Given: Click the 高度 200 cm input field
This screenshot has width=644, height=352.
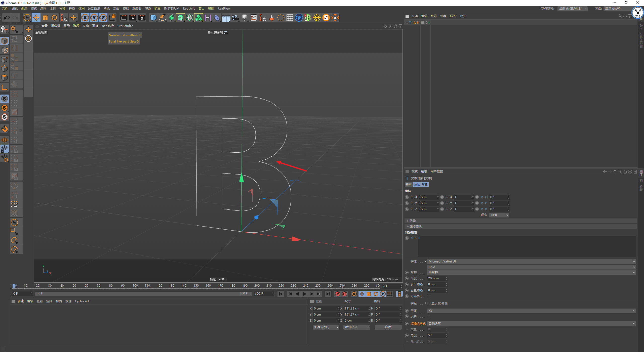Looking at the screenshot, I should pos(435,278).
